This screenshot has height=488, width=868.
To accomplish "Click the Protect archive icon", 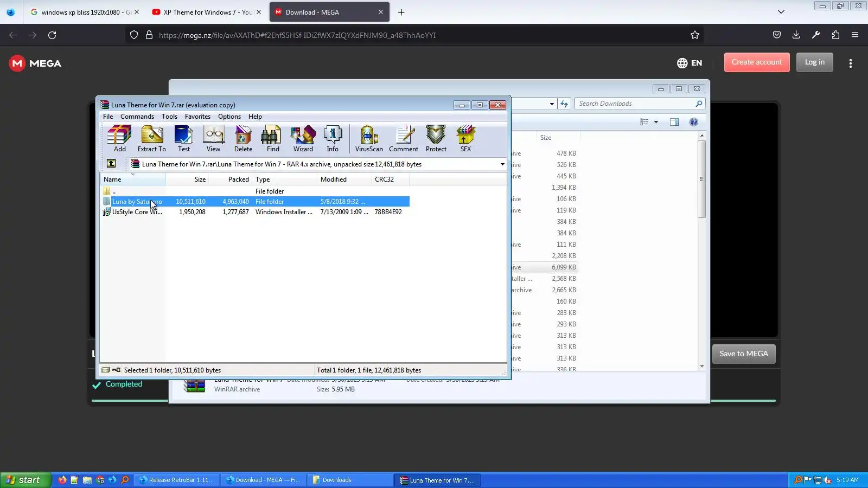I will click(436, 139).
